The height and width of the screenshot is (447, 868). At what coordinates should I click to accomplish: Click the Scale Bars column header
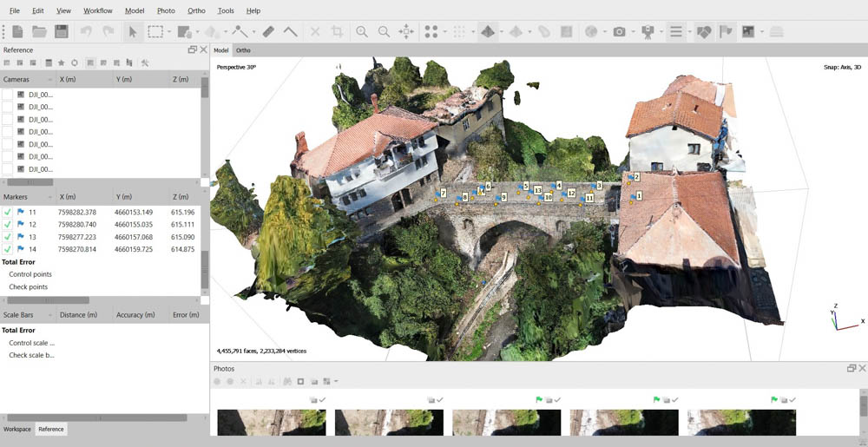(x=28, y=315)
